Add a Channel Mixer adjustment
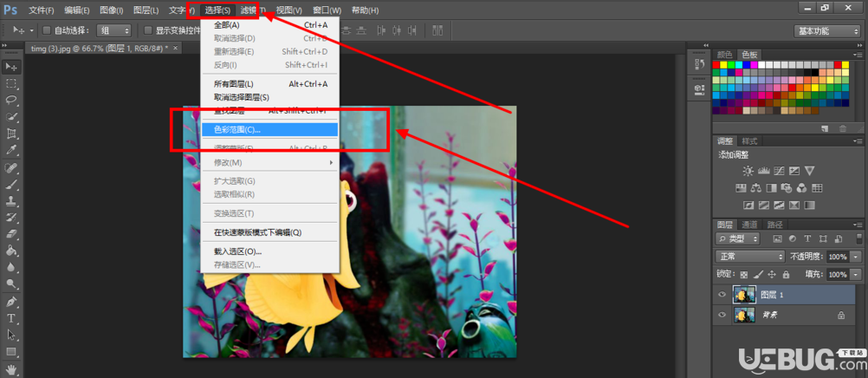Image resolution: width=868 pixels, height=378 pixels. point(801,188)
